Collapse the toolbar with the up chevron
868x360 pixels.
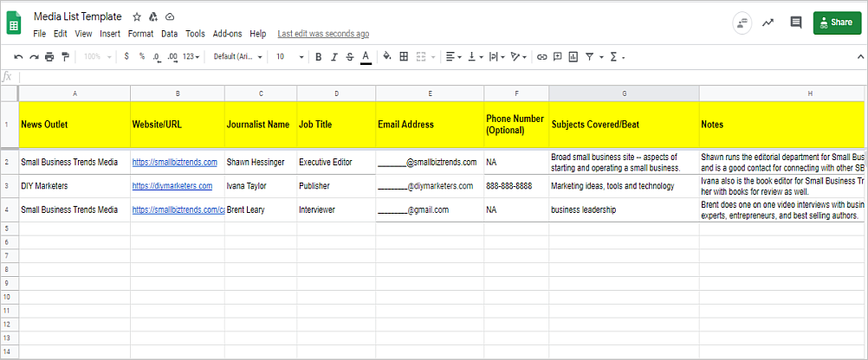click(860, 56)
